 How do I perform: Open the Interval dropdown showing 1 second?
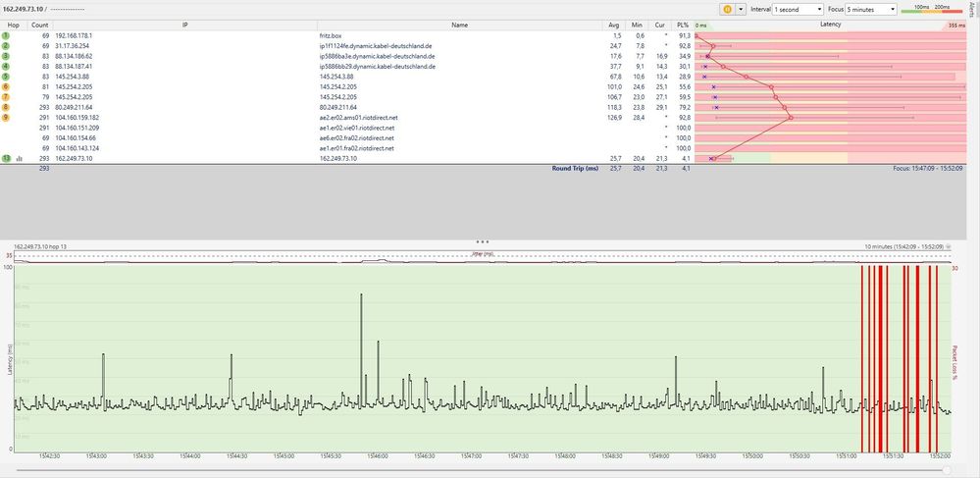pyautogui.click(x=799, y=10)
